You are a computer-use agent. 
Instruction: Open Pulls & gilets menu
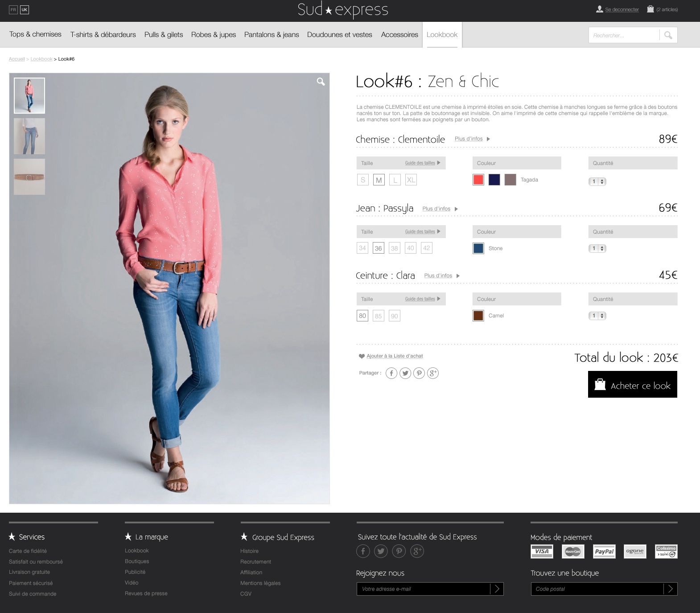pyautogui.click(x=164, y=34)
